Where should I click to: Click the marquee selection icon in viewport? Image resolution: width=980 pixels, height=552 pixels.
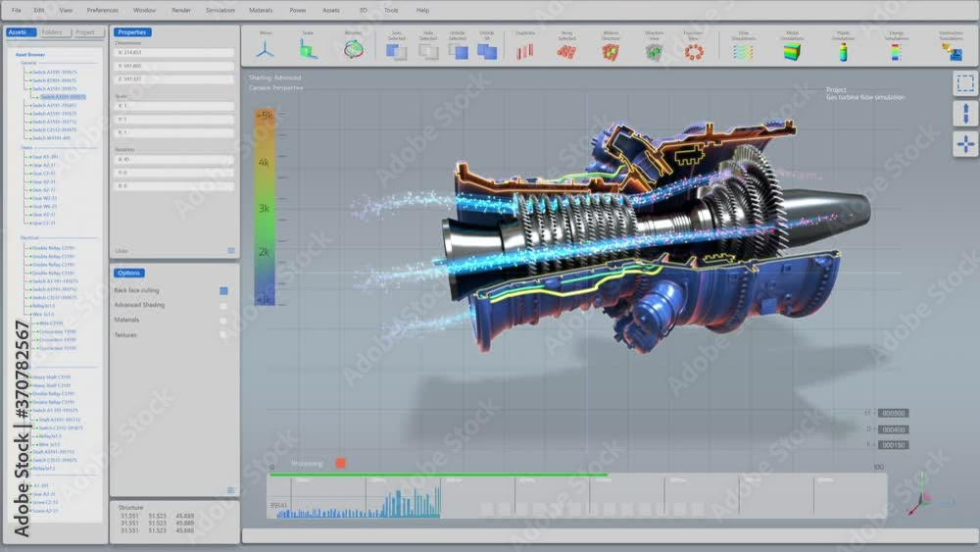tap(965, 83)
